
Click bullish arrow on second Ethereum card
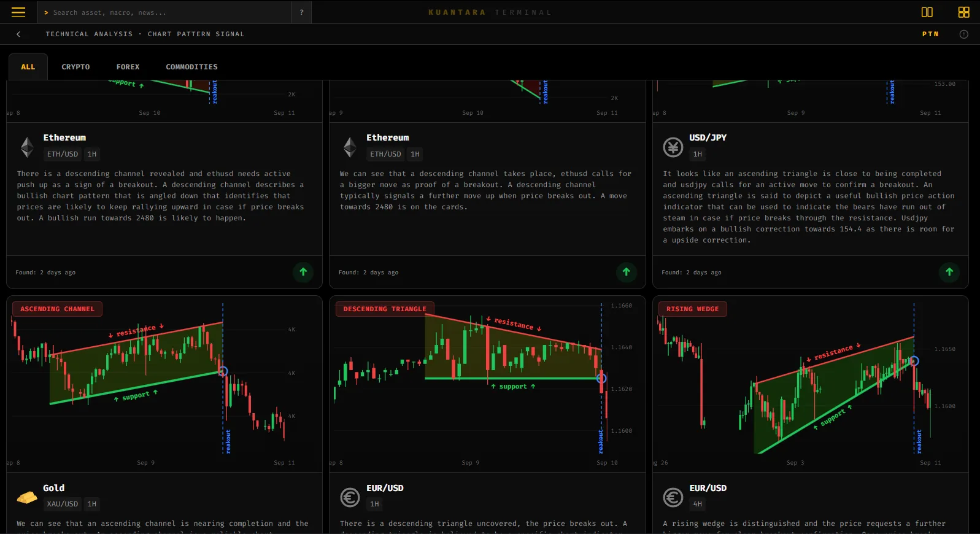coord(626,272)
